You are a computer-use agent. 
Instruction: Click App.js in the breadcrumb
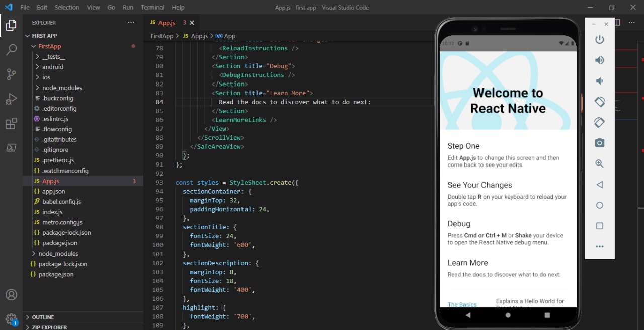click(x=196, y=36)
